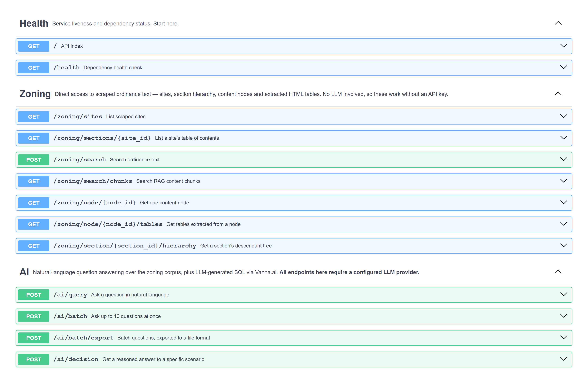This screenshot has width=588, height=372.
Task: Expand chevron on /zoning/search/chunks row
Action: tap(563, 181)
